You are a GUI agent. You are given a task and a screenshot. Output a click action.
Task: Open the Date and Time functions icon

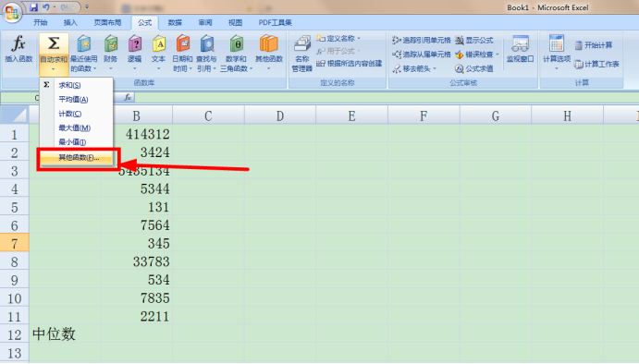[x=182, y=43]
